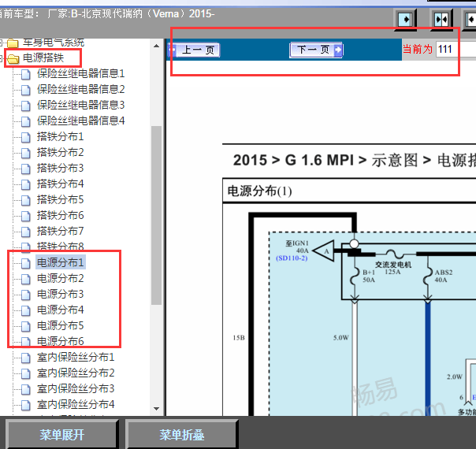Click document icon beside 搭铁分布1
The width and height of the screenshot is (476, 449).
click(x=26, y=137)
